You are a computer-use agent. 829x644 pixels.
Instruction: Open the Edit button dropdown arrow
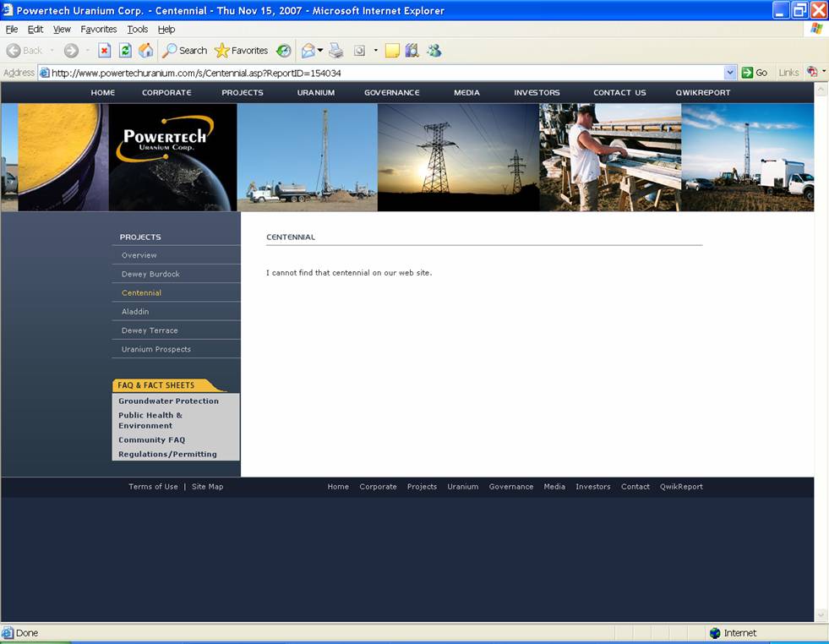[376, 51]
